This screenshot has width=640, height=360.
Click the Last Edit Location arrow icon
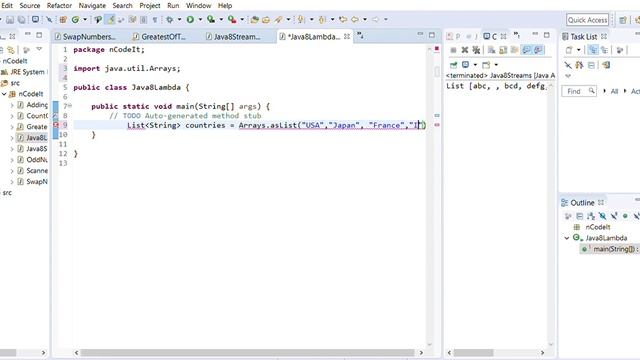coord(343,19)
